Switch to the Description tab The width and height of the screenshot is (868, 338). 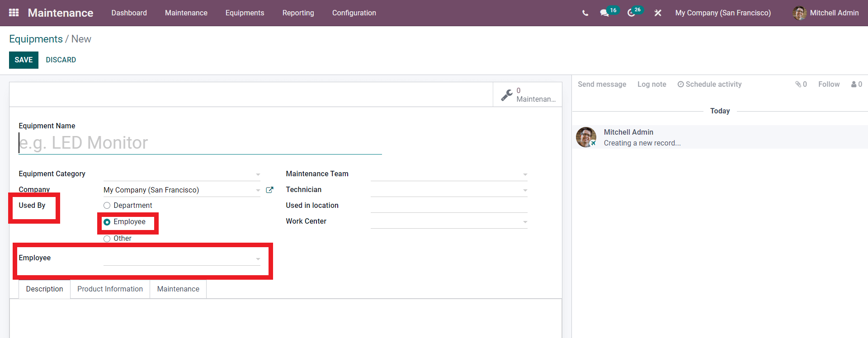point(44,289)
